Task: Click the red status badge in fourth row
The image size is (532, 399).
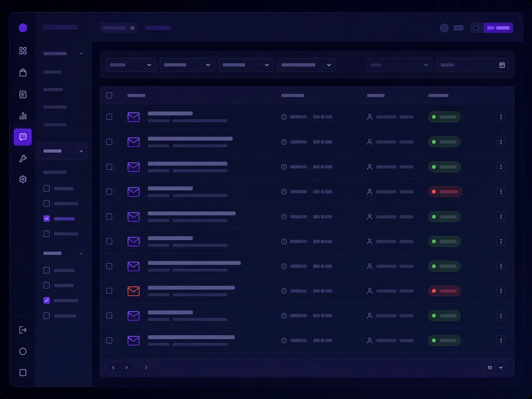Action: pos(445,192)
